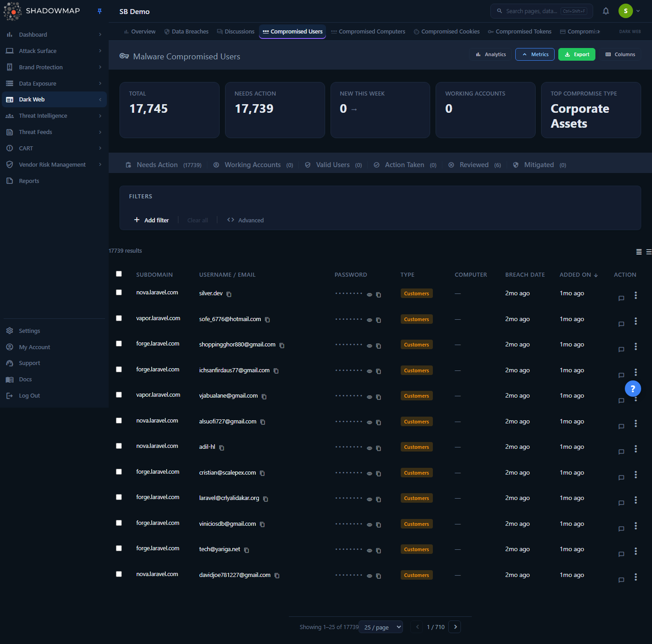The image size is (652, 644).
Task: Check the adil-hl row checkbox
Action: pyautogui.click(x=119, y=446)
